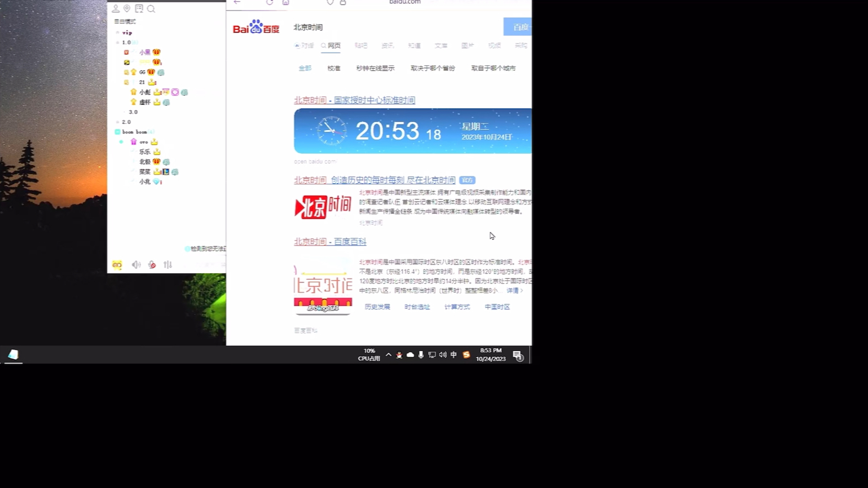Select the 校准 filter
This screenshot has width=868, height=488.
[334, 68]
